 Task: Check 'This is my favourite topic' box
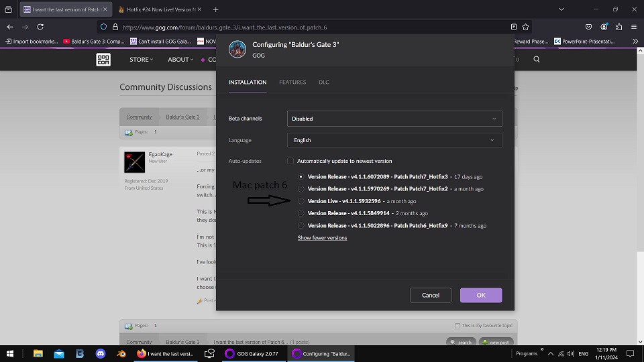[457, 326]
